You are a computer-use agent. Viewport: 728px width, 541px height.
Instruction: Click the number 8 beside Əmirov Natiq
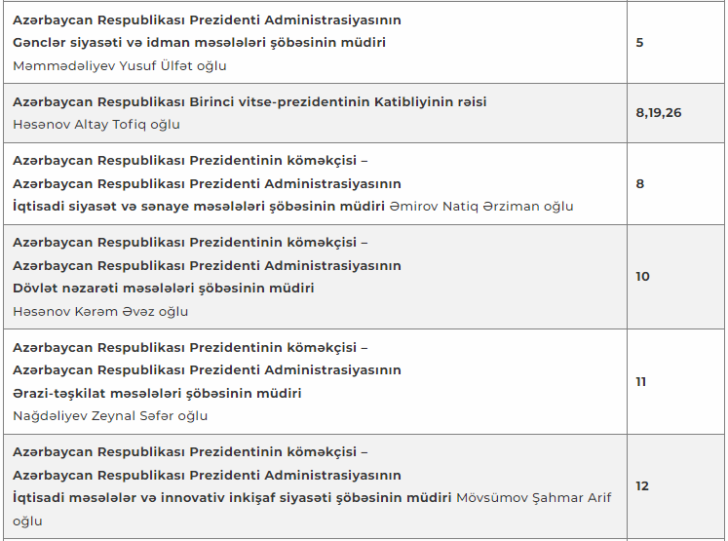640,184
